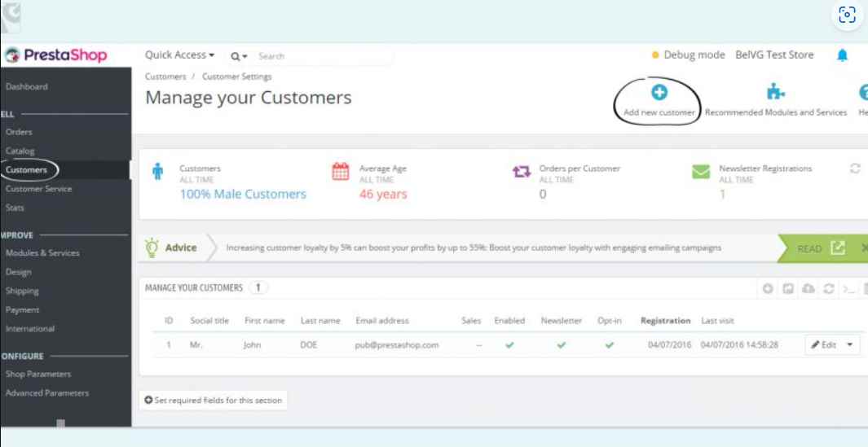Click the image search lens icon
This screenshot has height=447, width=868.
click(x=847, y=15)
